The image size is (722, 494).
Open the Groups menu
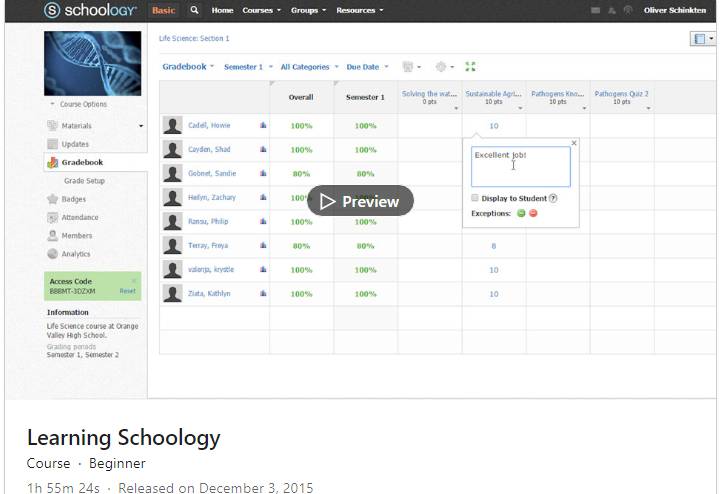pyautogui.click(x=308, y=10)
